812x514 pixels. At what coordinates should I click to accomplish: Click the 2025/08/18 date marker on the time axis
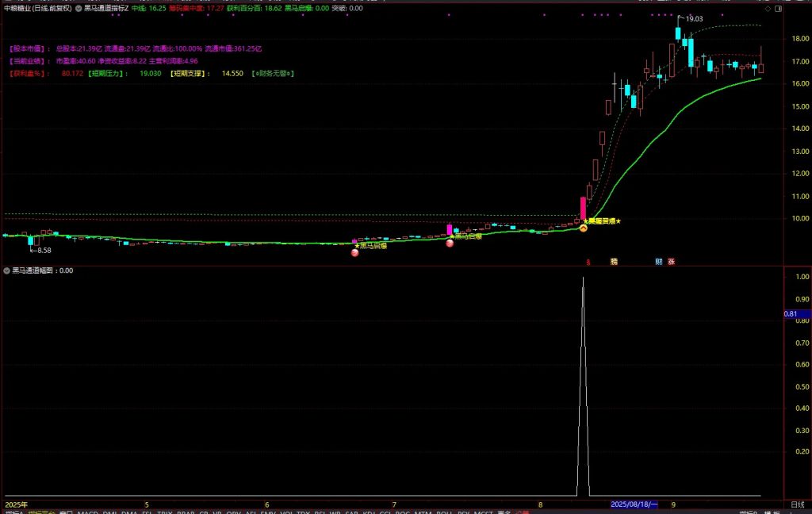634,504
